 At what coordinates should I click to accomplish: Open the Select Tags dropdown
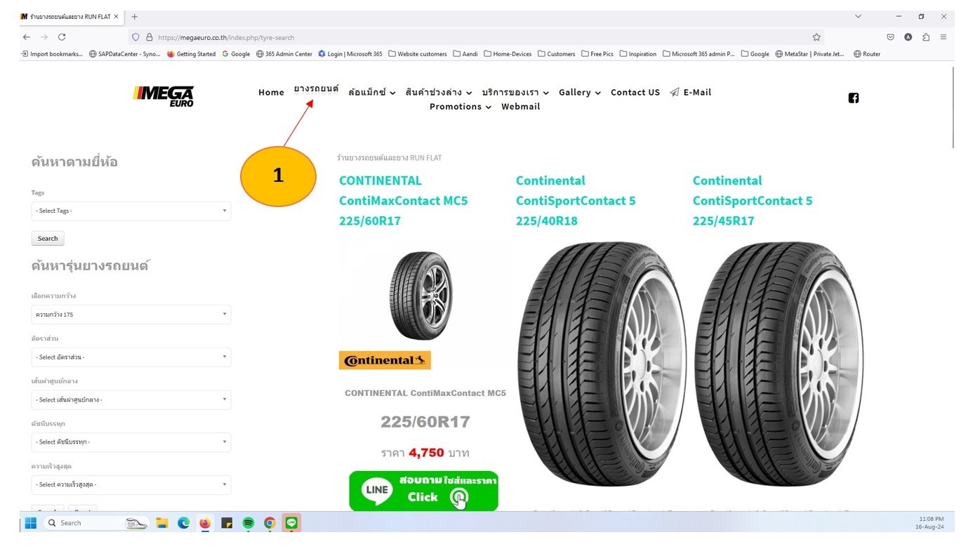point(131,211)
